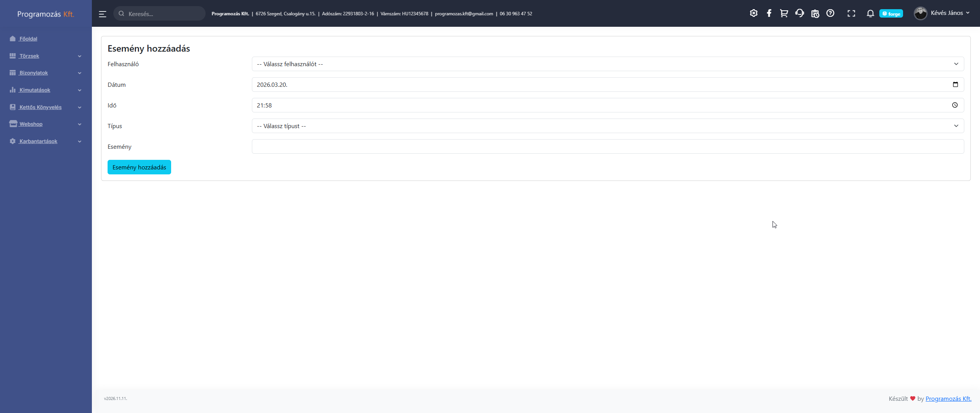Toggle fullscreen mode icon
The height and width of the screenshot is (413, 980).
[x=851, y=14]
